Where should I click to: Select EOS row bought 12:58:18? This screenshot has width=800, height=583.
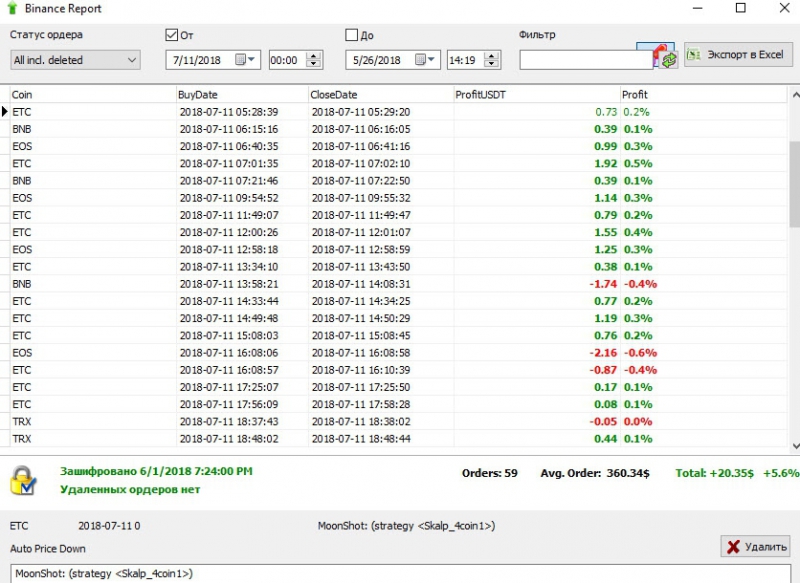(x=398, y=249)
